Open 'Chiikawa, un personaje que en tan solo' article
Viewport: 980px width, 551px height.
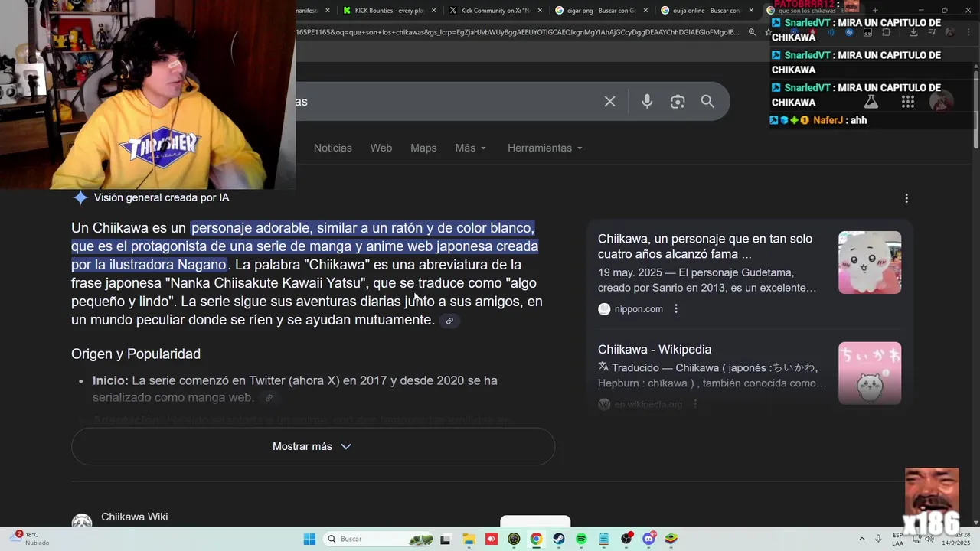[x=705, y=246]
